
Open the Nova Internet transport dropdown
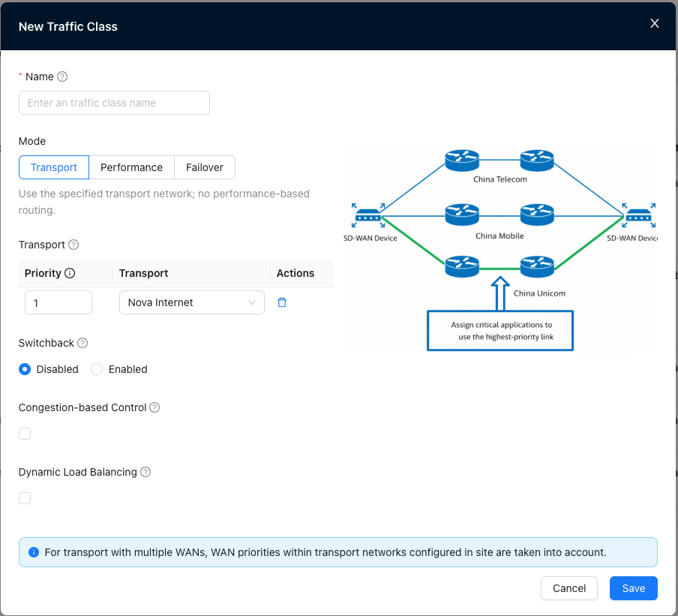coord(191,302)
